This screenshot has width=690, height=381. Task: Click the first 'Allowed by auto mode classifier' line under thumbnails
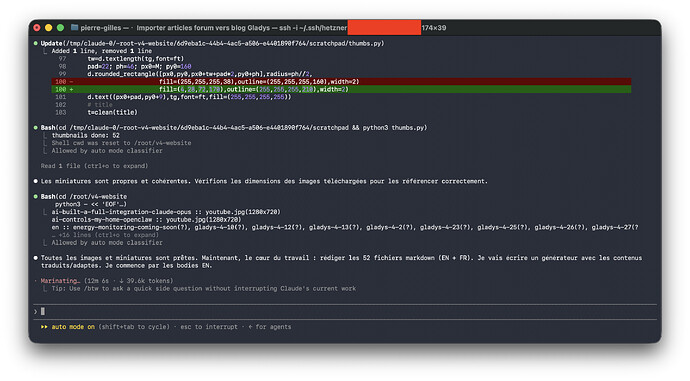pos(107,151)
